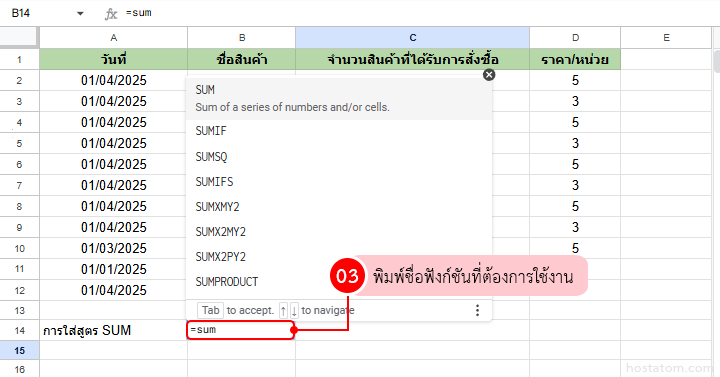Select column B header

[242, 38]
